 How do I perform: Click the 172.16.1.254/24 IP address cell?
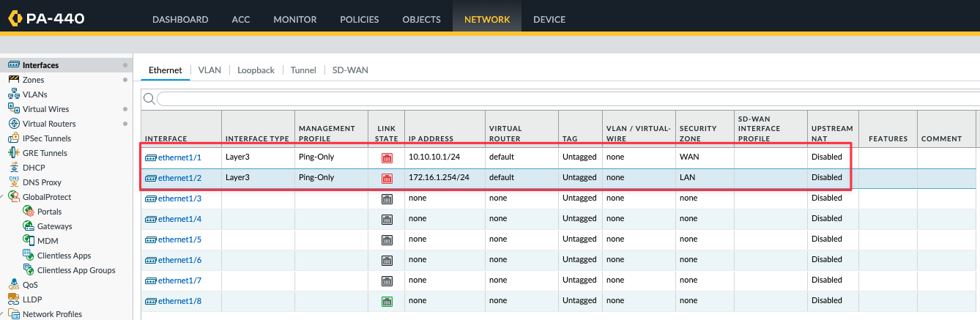coord(445,177)
